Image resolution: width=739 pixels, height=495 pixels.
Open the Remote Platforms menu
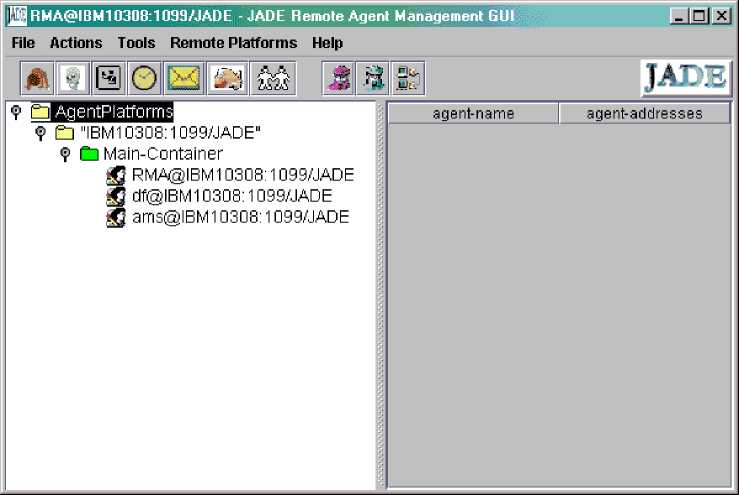tap(234, 43)
